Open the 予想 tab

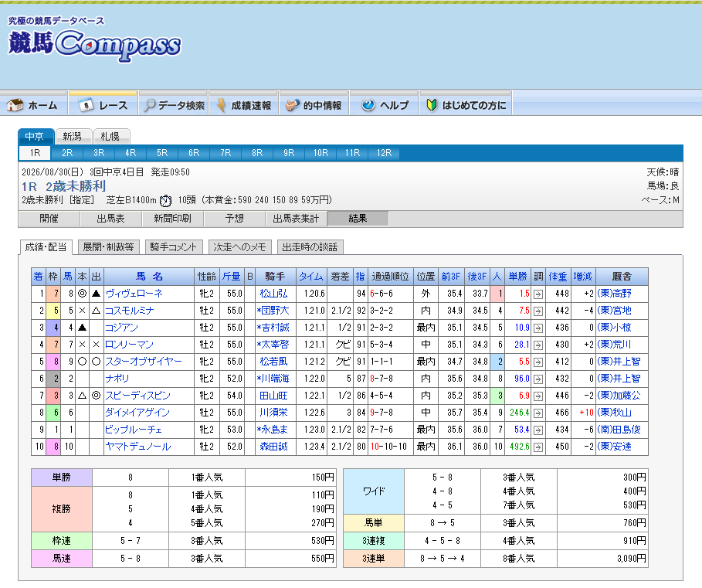click(x=234, y=219)
